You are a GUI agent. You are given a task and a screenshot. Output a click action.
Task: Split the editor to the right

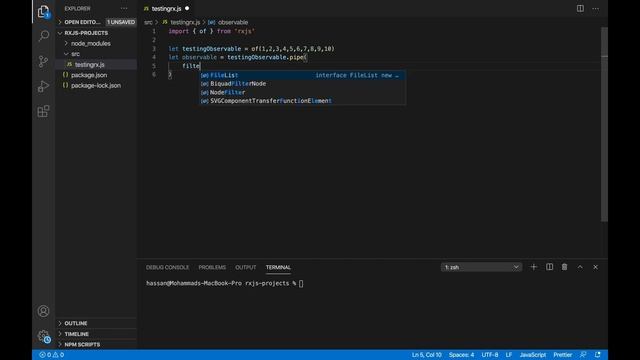(x=580, y=9)
